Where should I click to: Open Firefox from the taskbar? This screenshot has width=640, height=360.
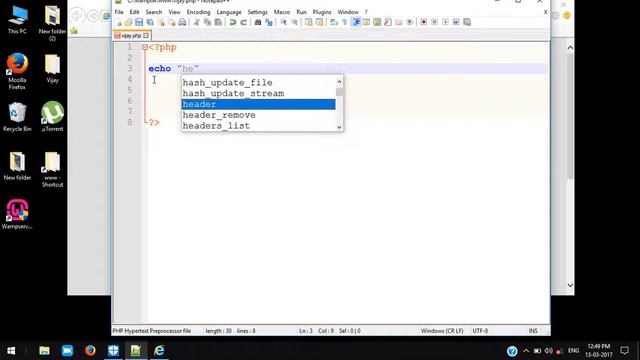coord(90,351)
